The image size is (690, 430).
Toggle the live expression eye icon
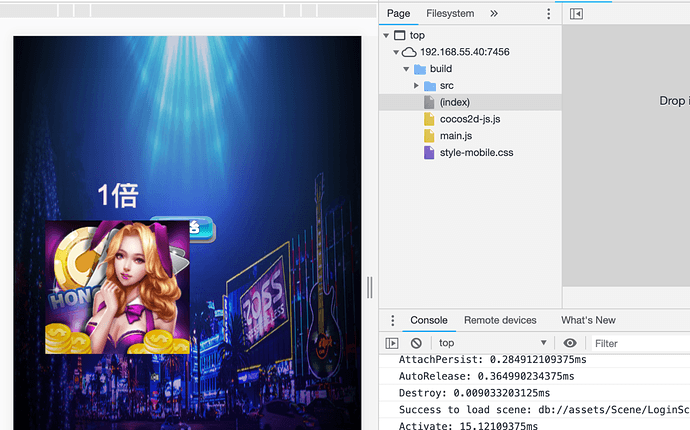[570, 343]
